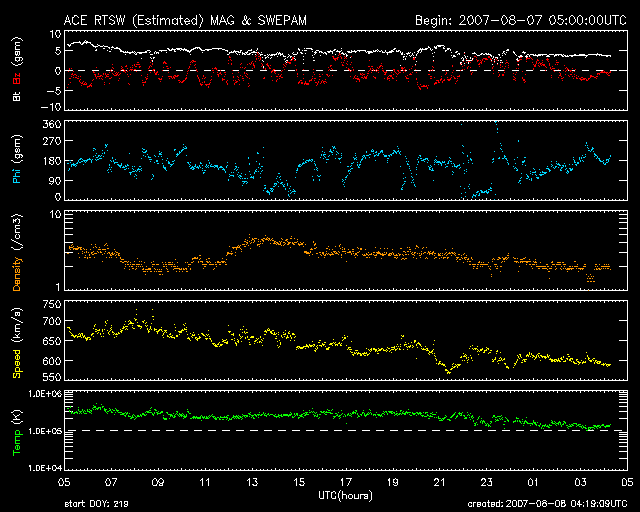The image size is (640, 512).
Task: Click the '21' hour tick label
Action: [x=439, y=482]
